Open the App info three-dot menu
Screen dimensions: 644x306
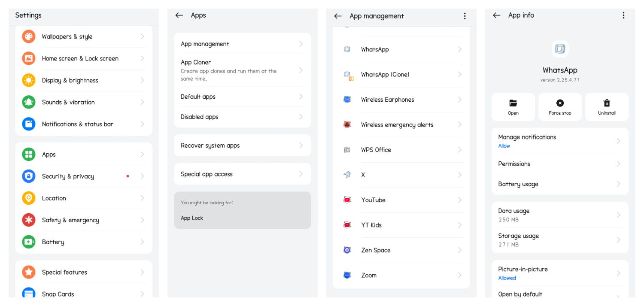623,15
